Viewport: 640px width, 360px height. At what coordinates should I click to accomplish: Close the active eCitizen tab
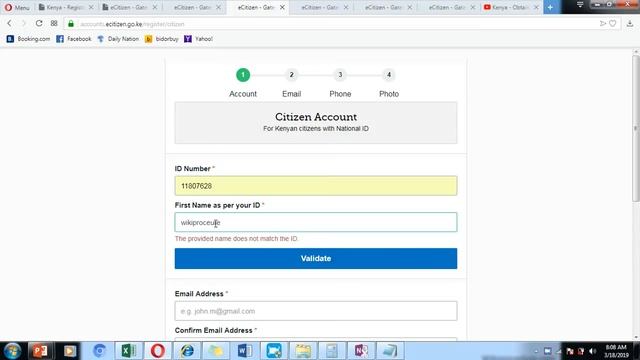pos(282,7)
